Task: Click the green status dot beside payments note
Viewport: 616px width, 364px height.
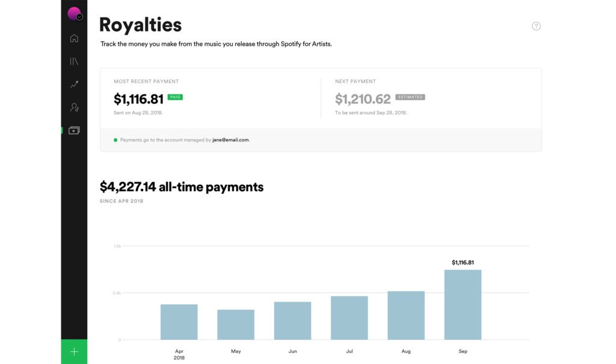Action: tap(115, 140)
